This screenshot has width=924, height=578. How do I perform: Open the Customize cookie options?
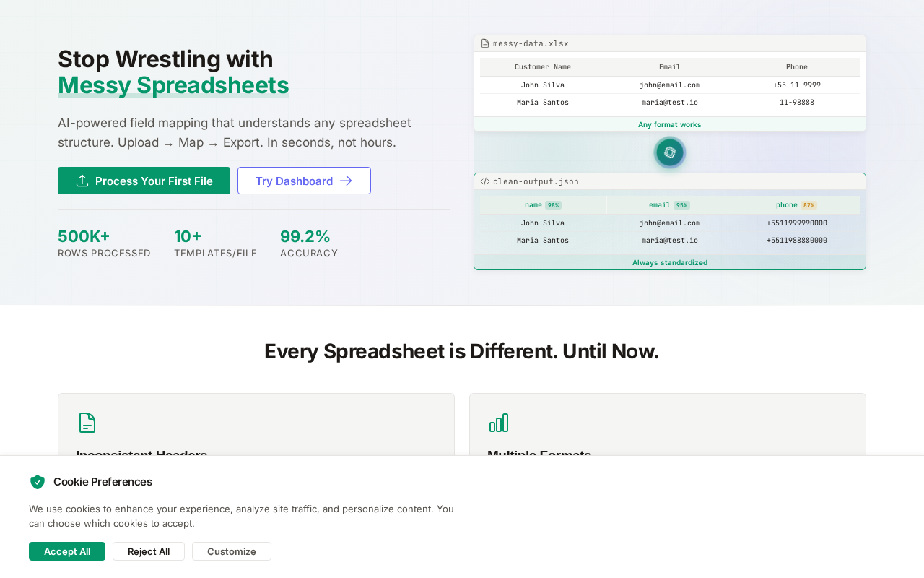[232, 551]
